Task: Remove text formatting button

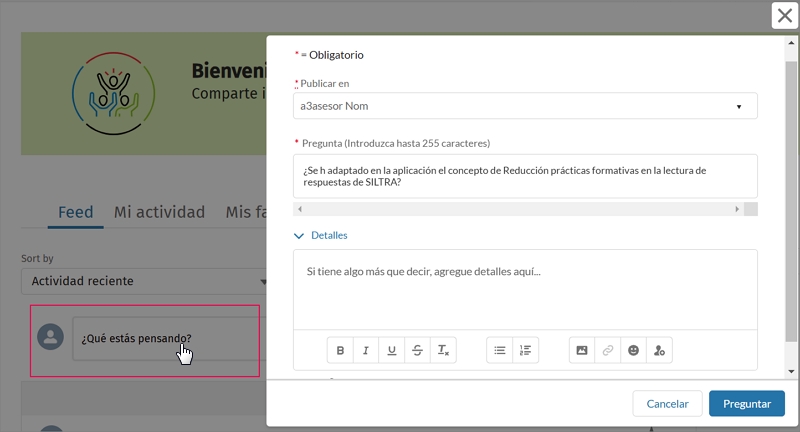Action: 443,350
